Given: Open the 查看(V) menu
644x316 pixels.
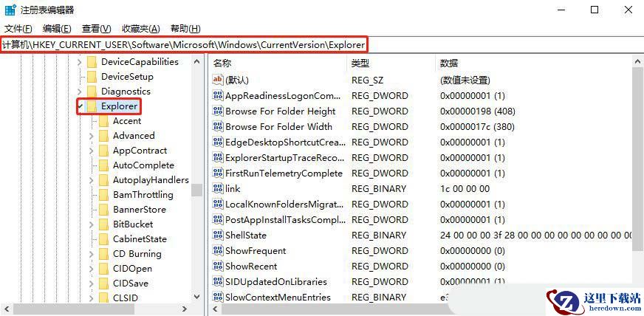Looking at the screenshot, I should click(97, 29).
